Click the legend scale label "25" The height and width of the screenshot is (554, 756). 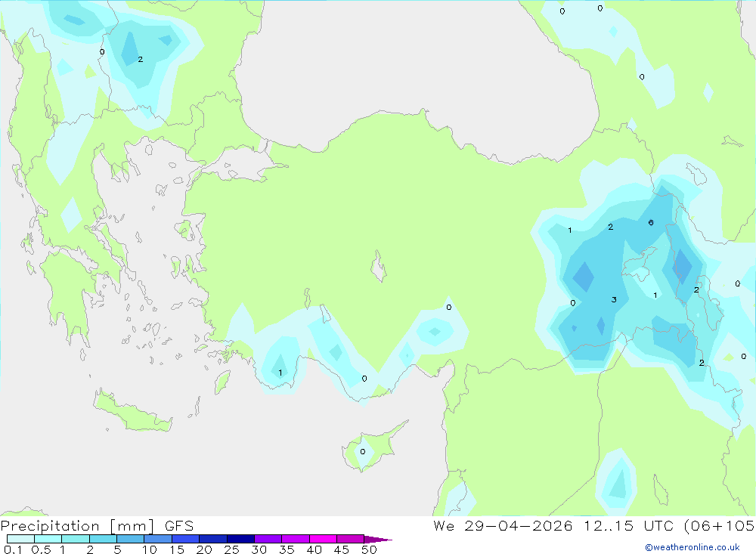click(x=232, y=549)
